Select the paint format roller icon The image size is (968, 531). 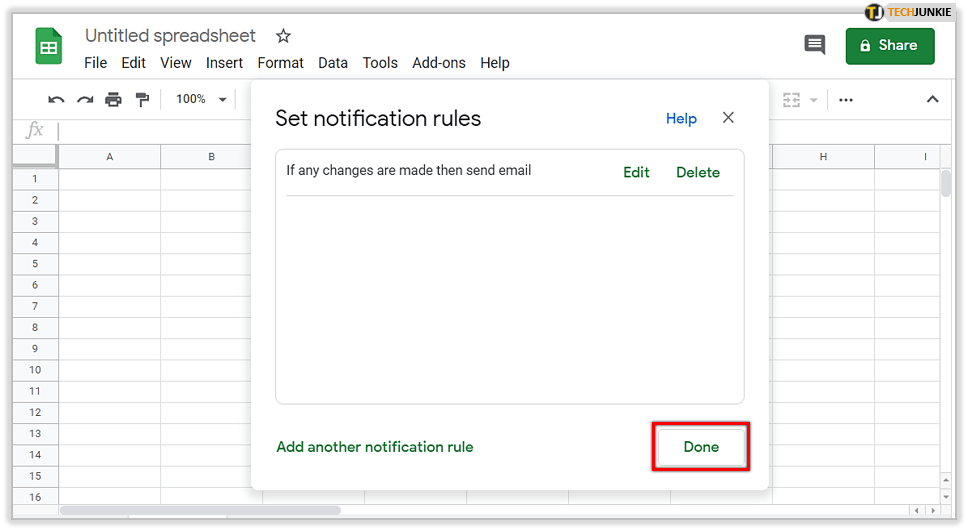click(142, 100)
